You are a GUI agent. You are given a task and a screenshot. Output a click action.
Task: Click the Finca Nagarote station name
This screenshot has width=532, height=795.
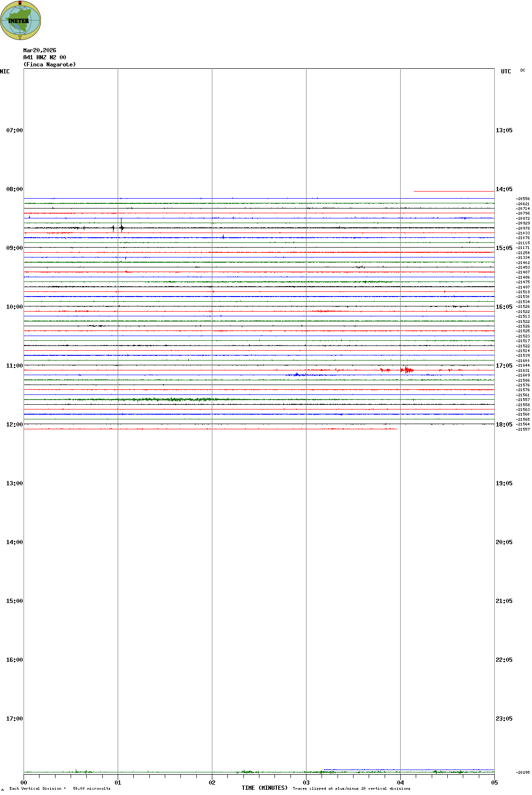(49, 64)
